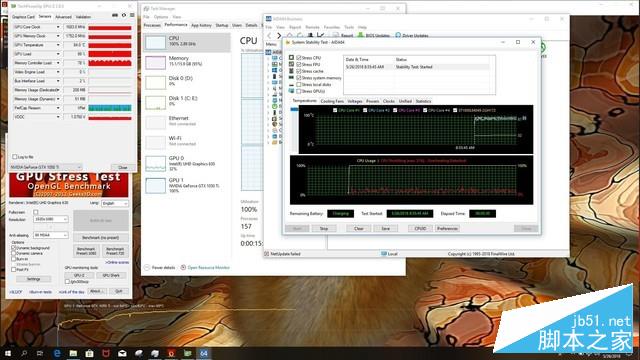Viewport: 640px width, 360px height.
Task: Click the Clear button in stability test
Action: pos(358,229)
